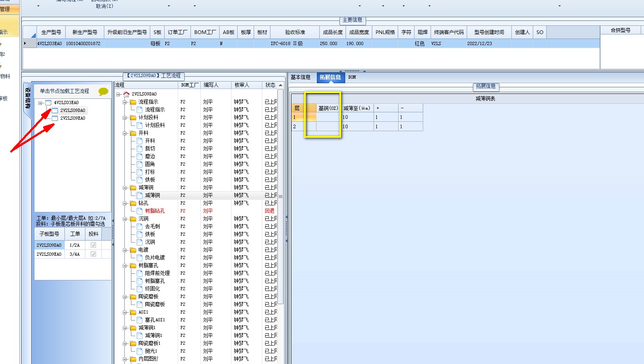Click the document icon beside 负片电镀

140,257
